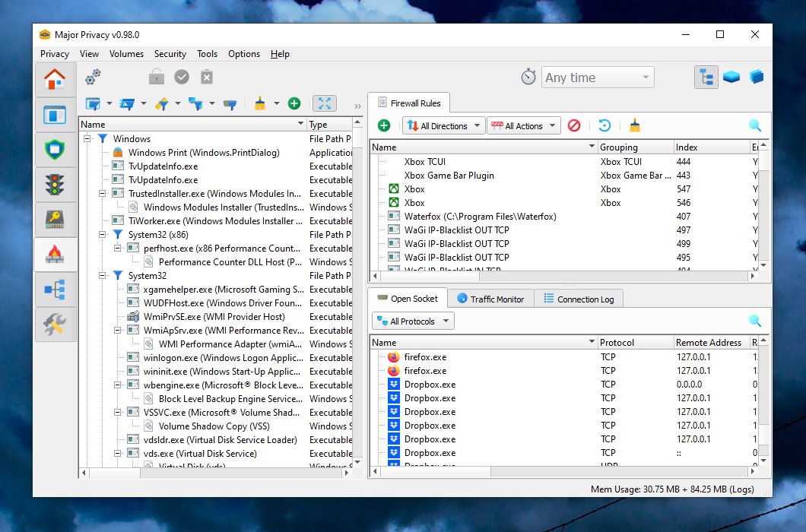Image resolution: width=806 pixels, height=532 pixels.
Task: Collapse the Windows tree node
Action: (87, 139)
